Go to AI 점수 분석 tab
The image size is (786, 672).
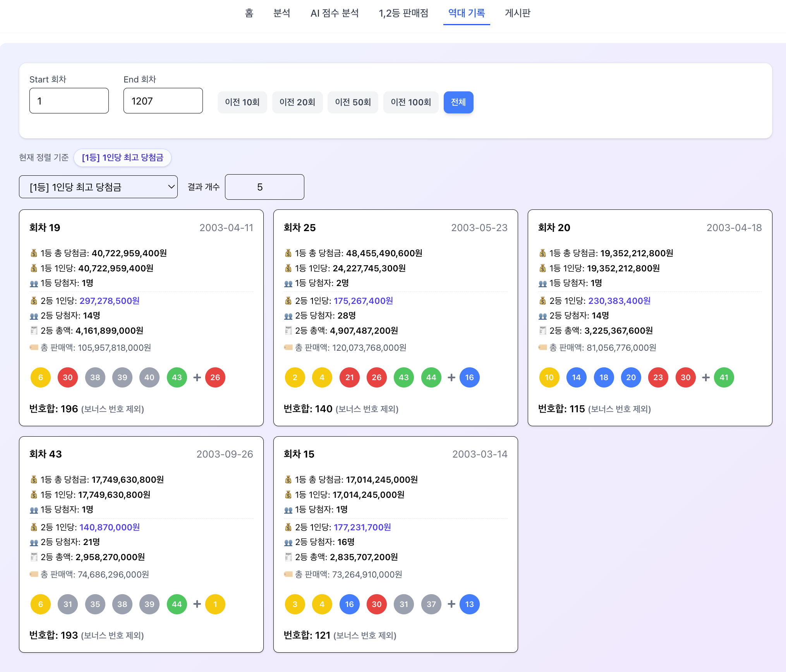click(x=335, y=13)
